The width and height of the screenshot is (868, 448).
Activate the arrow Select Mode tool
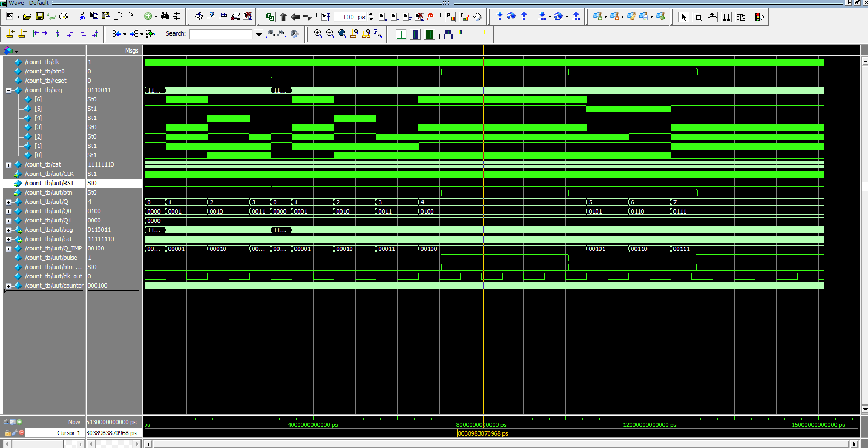point(684,17)
